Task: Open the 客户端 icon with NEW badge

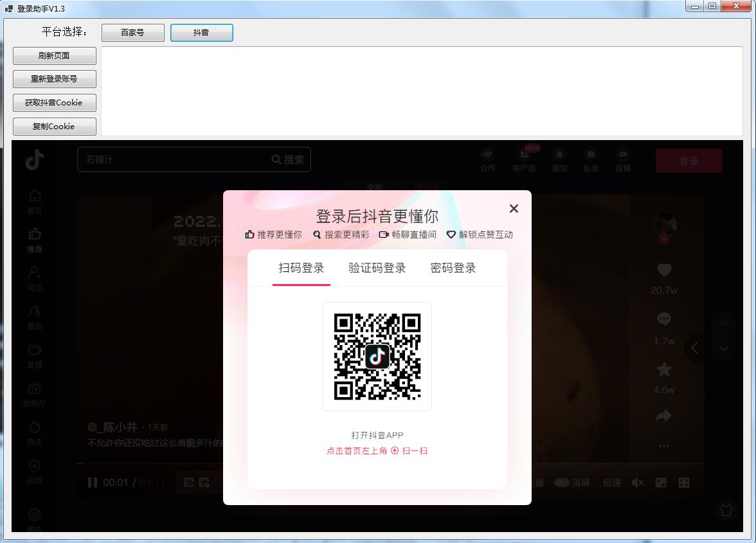Action: click(x=524, y=161)
